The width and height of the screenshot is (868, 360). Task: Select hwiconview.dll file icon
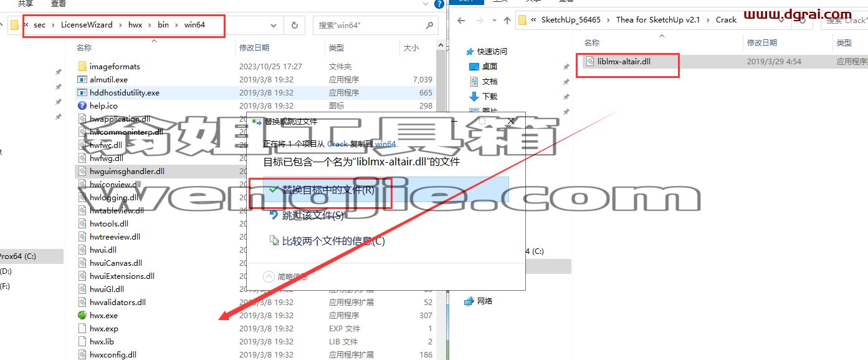(x=82, y=184)
